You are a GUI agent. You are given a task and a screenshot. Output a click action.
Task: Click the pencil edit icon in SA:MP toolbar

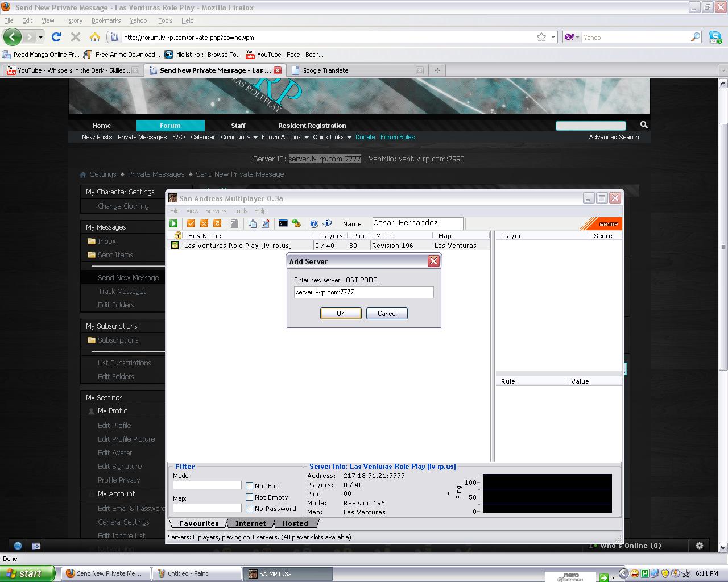pyautogui.click(x=266, y=224)
